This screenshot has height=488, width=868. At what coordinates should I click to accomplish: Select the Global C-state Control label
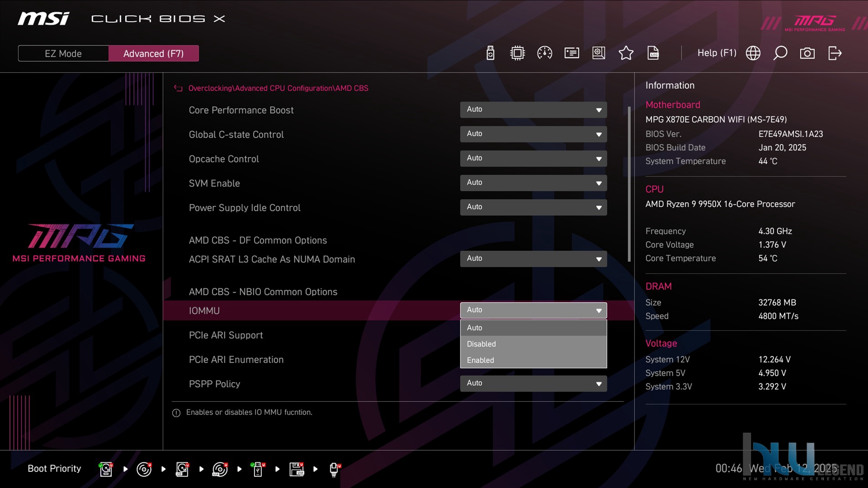tap(236, 134)
